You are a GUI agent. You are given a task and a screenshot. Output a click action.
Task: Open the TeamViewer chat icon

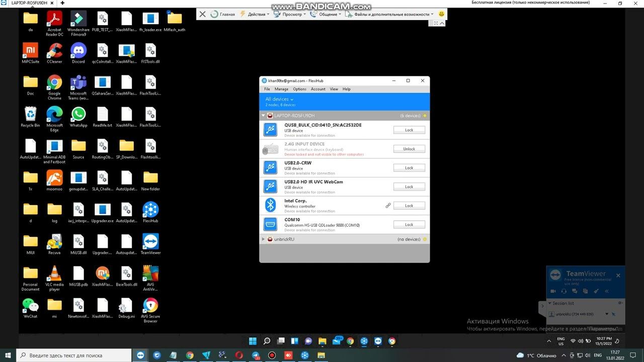(x=575, y=291)
